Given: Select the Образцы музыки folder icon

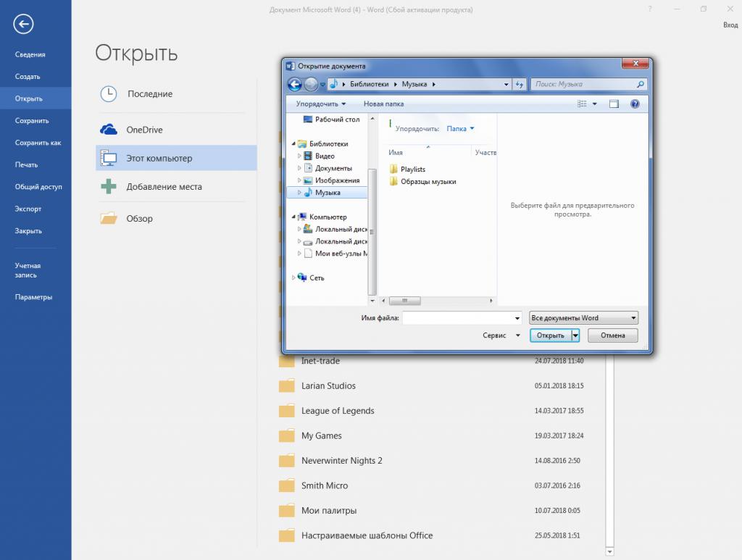Looking at the screenshot, I should point(393,181).
